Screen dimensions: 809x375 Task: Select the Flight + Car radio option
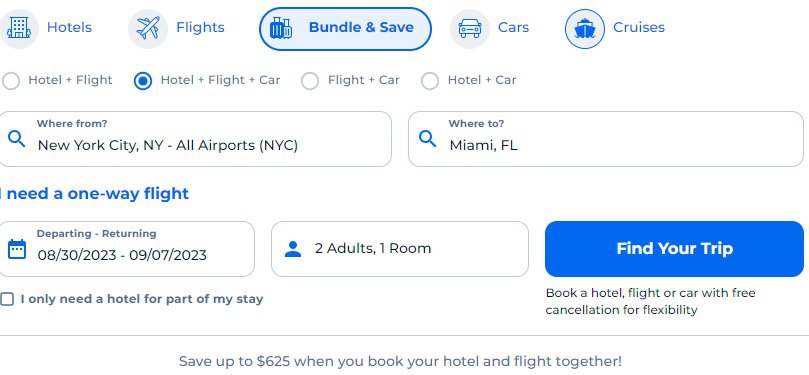point(310,81)
